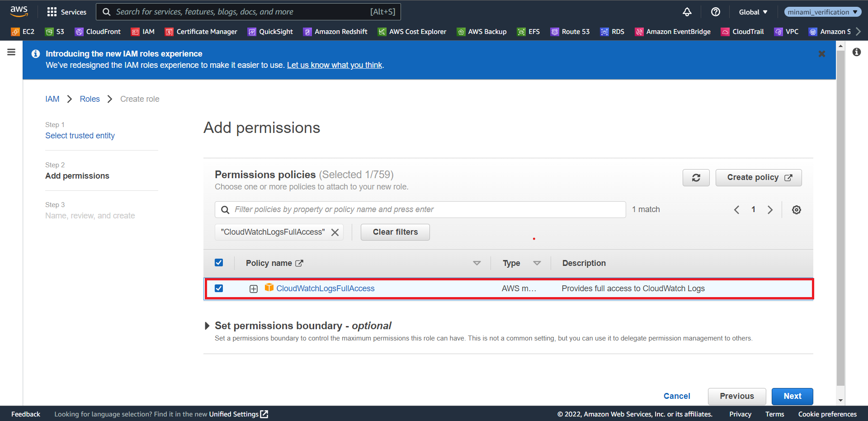The image size is (868, 421).
Task: Open the EC2 service from favorites bar
Action: coord(22,32)
